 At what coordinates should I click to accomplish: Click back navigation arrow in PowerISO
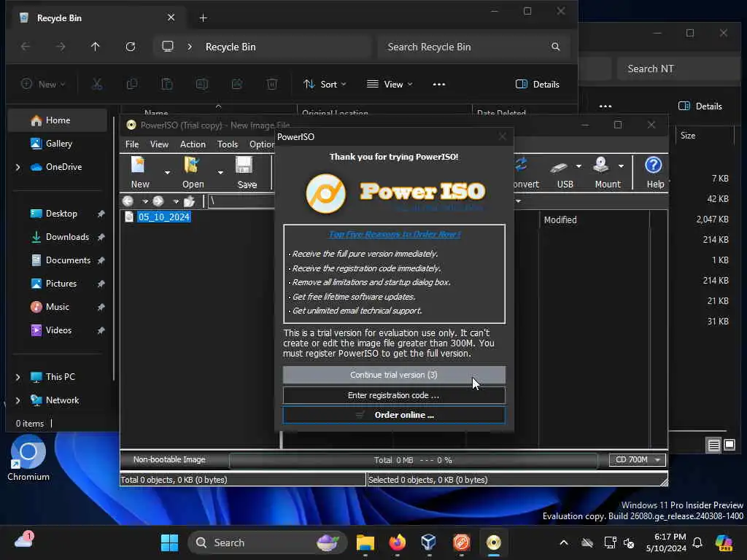pyautogui.click(x=128, y=201)
